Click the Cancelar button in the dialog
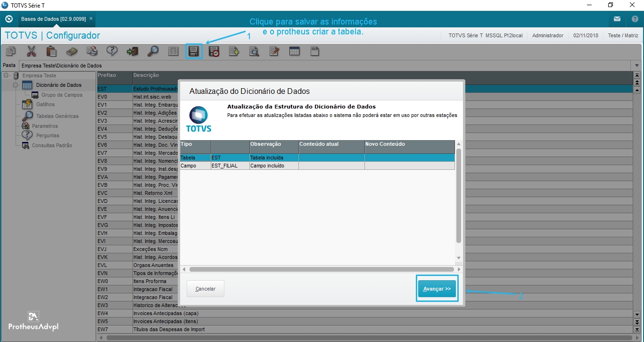 [206, 289]
